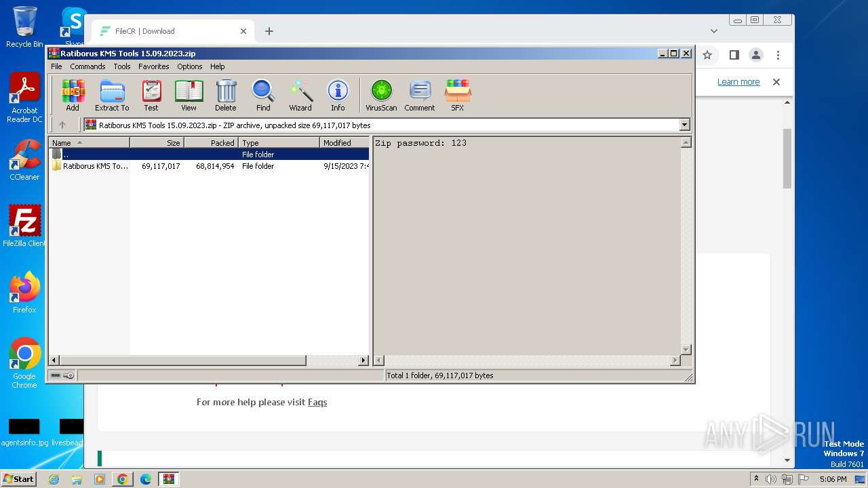The image size is (868, 488).
Task: Open Windows Explorer from taskbar
Action: click(77, 479)
